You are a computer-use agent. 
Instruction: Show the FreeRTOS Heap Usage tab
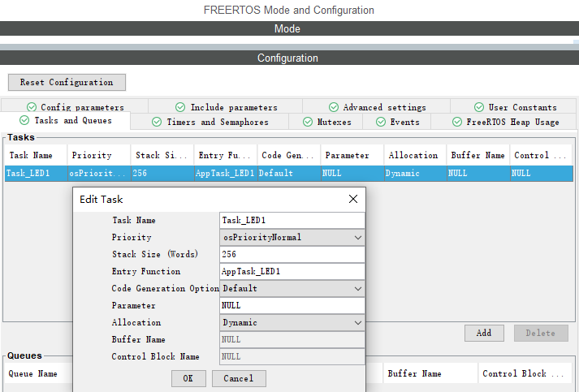click(x=503, y=122)
